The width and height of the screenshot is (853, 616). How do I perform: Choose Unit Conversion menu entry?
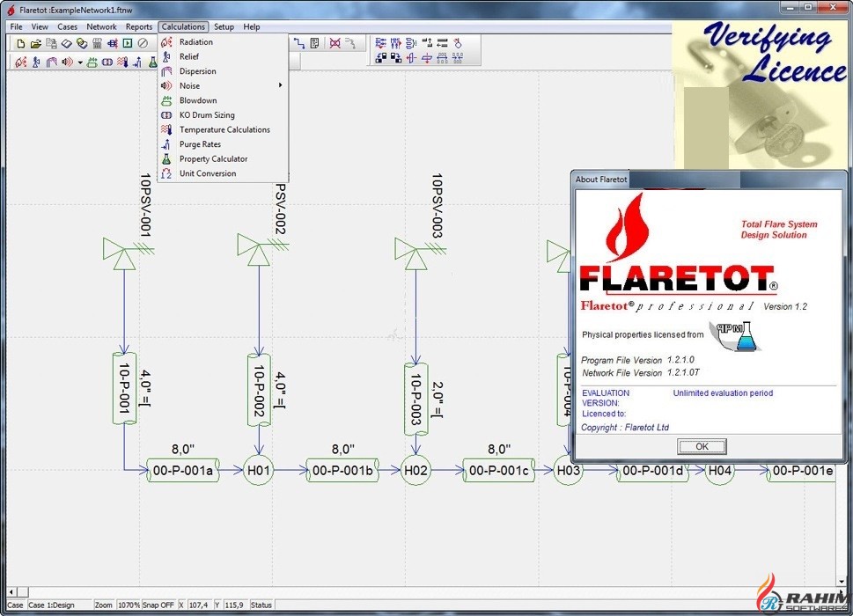tap(223, 173)
